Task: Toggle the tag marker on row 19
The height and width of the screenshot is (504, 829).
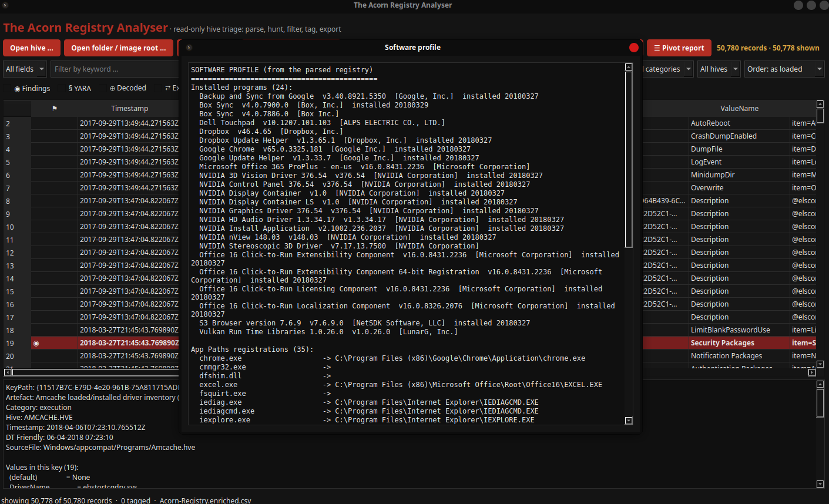Action: click(36, 343)
